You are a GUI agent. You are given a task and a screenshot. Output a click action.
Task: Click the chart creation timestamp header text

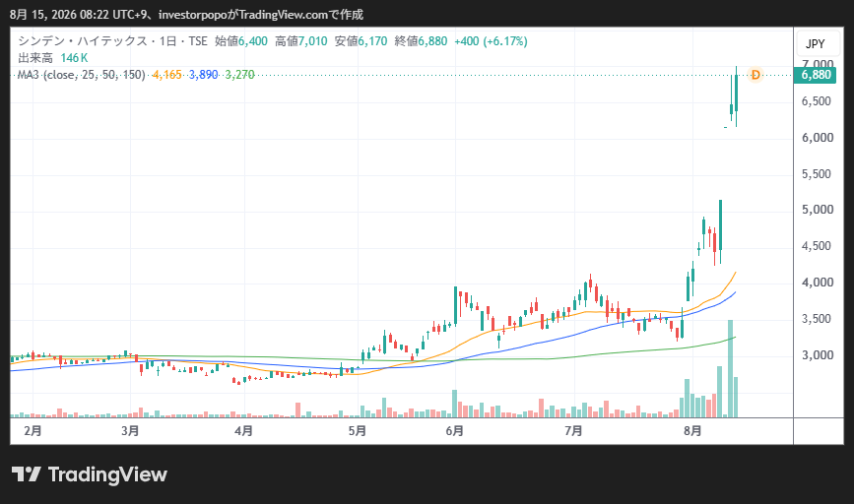tap(186, 15)
